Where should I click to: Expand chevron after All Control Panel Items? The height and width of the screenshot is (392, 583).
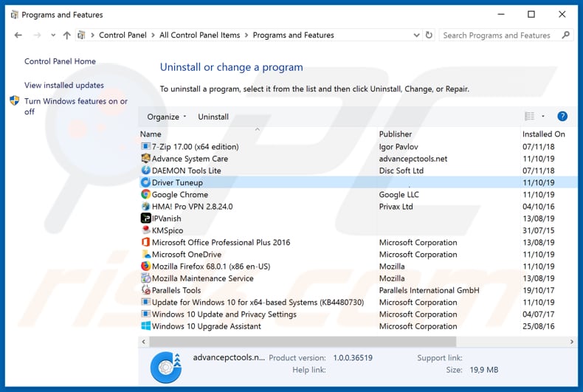point(246,35)
